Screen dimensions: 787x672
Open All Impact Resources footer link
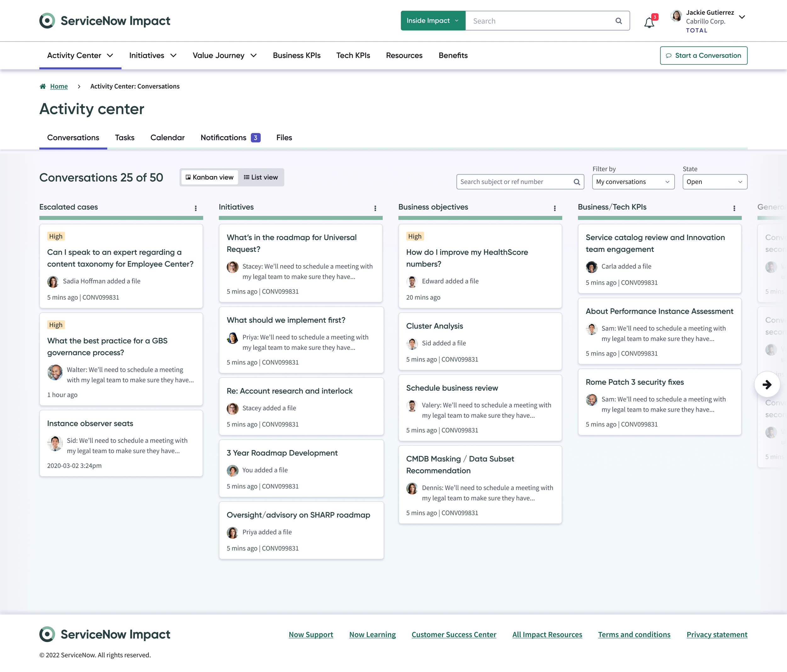[x=547, y=635]
